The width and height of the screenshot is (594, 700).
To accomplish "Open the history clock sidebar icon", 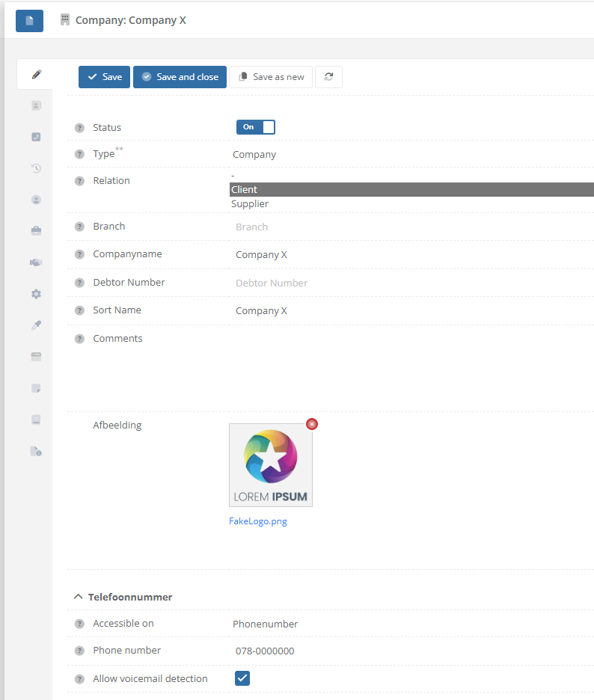I will 36,168.
